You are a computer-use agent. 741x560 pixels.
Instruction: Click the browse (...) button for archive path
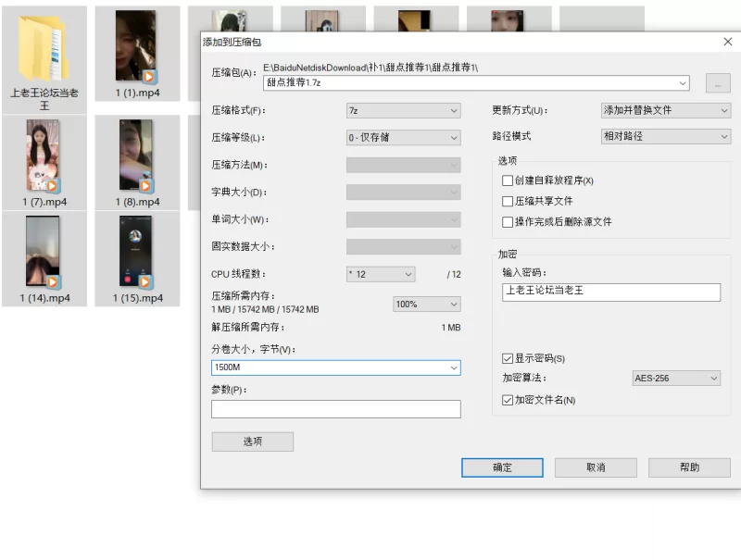pyautogui.click(x=718, y=83)
